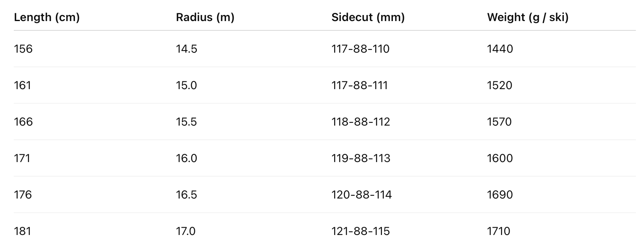The width and height of the screenshot is (644, 252).
Task: Click the 1690 weight value
Action: coord(500,195)
